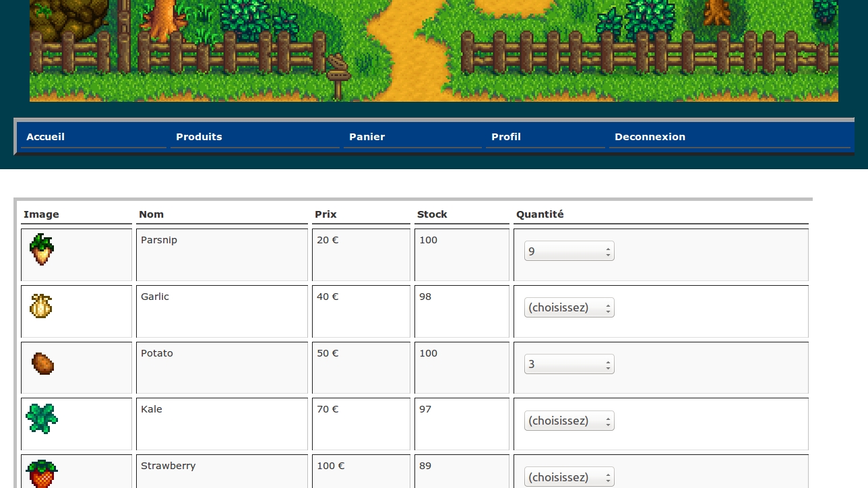This screenshot has height=488, width=868.
Task: Click the Quantité column header
Action: click(540, 214)
